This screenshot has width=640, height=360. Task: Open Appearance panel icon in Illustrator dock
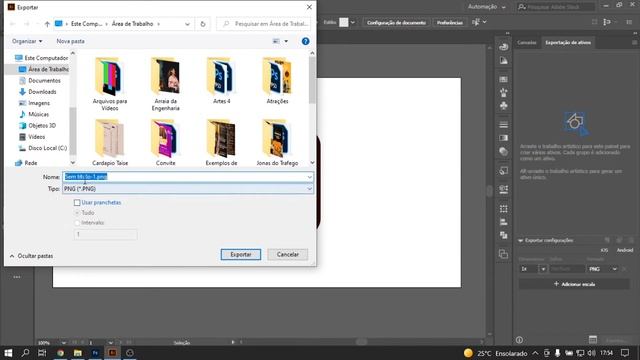click(x=503, y=170)
